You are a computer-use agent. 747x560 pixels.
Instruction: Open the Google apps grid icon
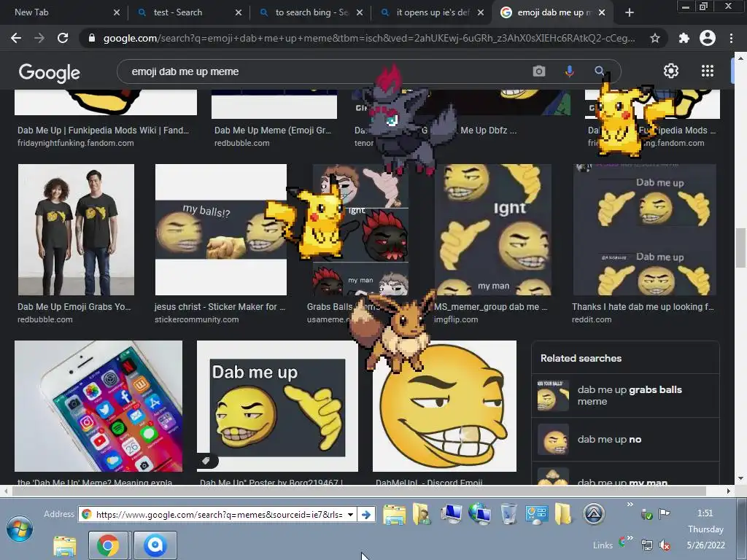[708, 71]
